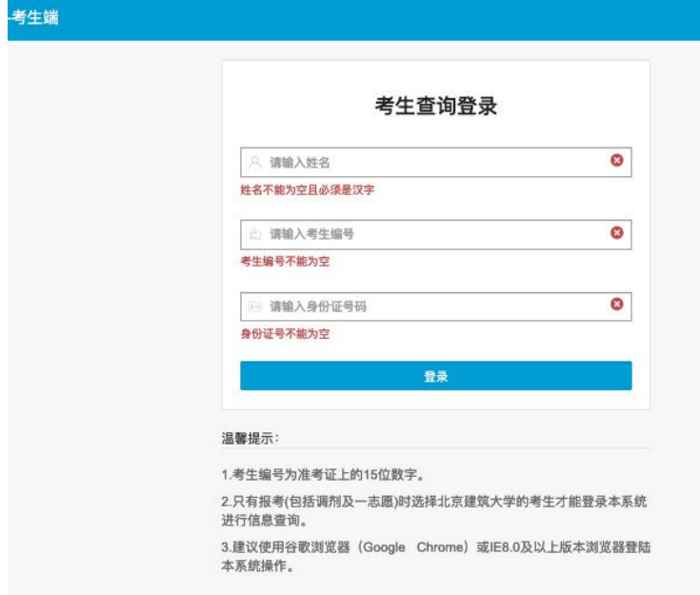
Task: Click the 姓名不能为空且必须是汉字 error message
Action: click(307, 190)
